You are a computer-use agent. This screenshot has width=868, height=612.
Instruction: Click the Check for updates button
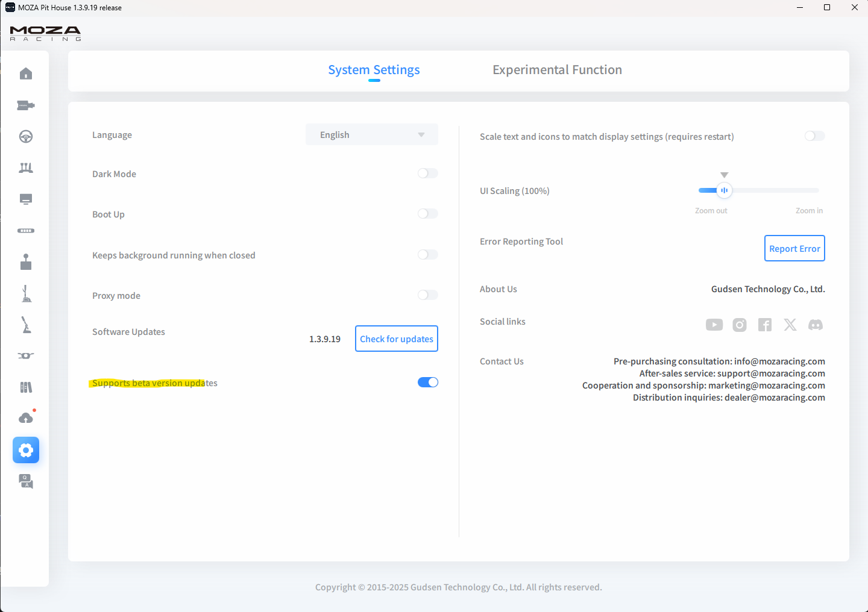pyautogui.click(x=397, y=339)
